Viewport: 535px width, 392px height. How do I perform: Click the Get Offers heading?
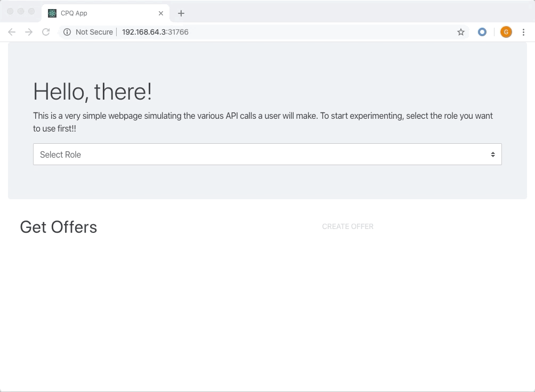coord(59,227)
